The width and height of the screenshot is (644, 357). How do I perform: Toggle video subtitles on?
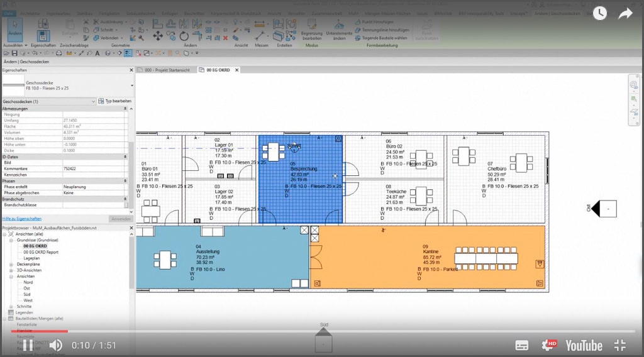tap(522, 345)
